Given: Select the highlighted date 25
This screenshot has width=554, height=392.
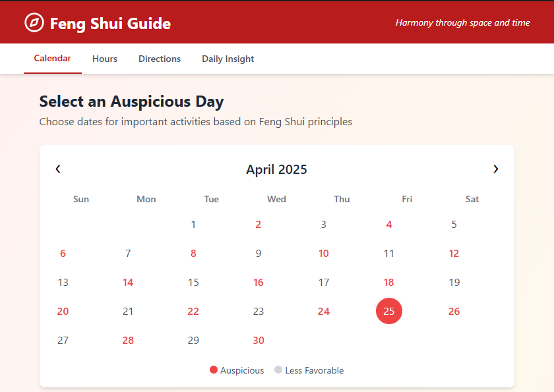Looking at the screenshot, I should [389, 311].
